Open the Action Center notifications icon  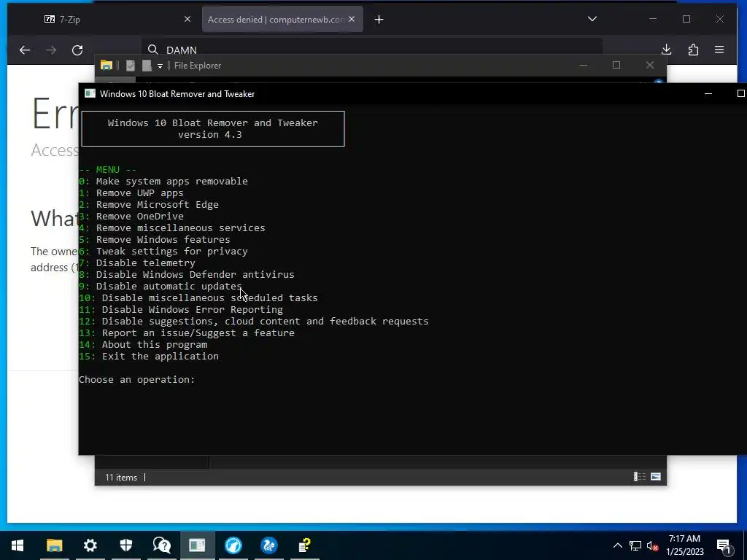pos(724,545)
